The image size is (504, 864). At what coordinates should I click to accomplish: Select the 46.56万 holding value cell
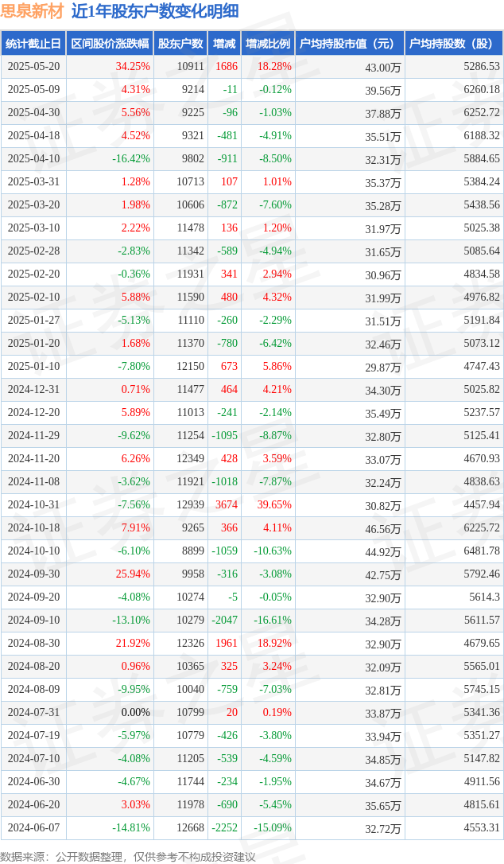[383, 529]
